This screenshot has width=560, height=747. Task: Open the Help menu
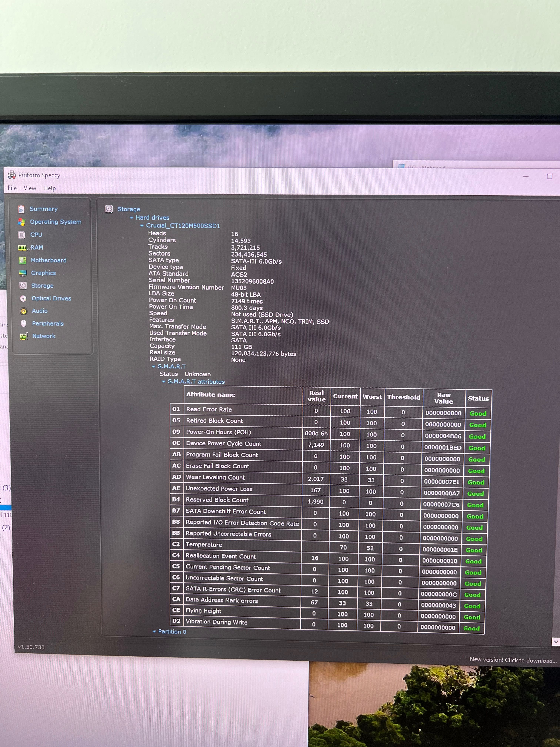50,188
